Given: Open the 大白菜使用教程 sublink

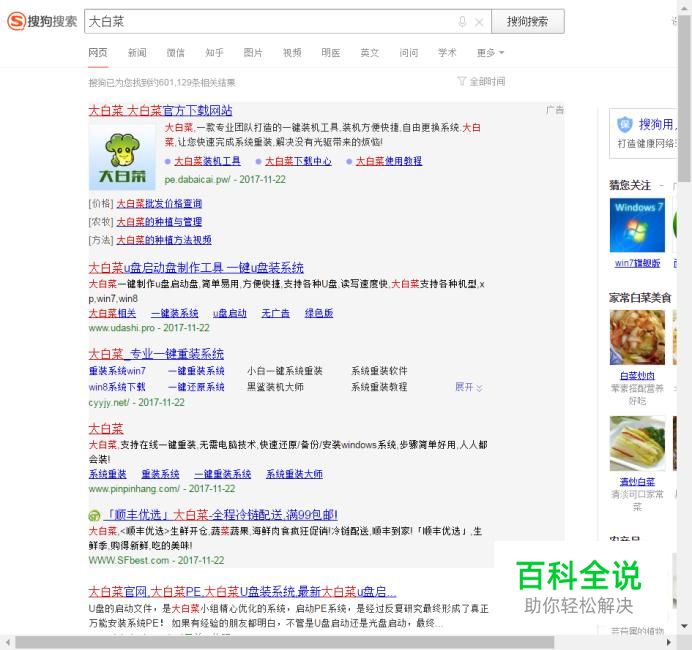Looking at the screenshot, I should [x=389, y=161].
